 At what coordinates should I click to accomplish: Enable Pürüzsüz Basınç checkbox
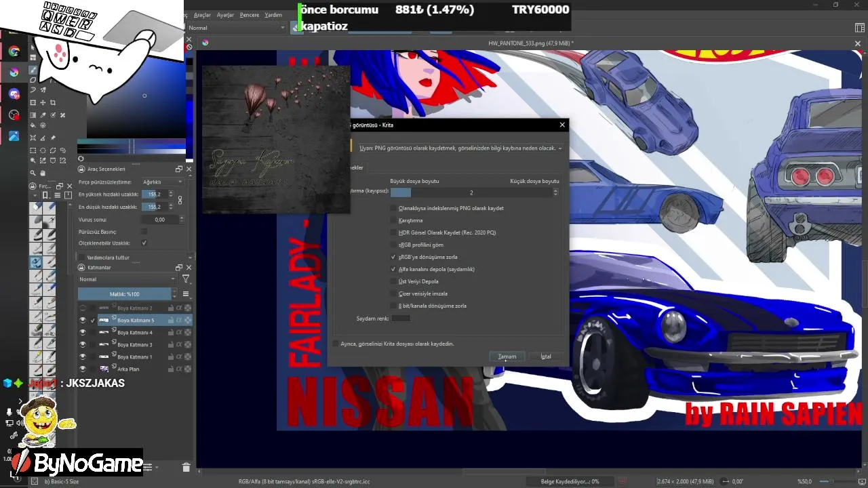pos(144,231)
